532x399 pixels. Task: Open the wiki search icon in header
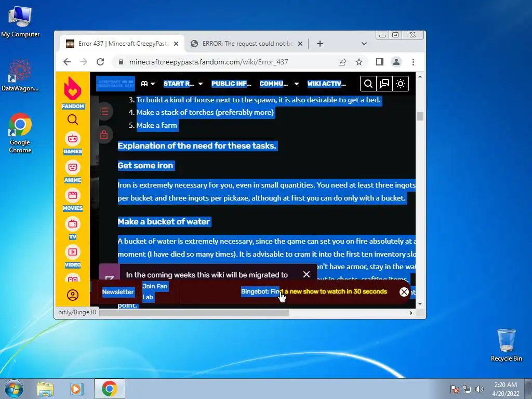pyautogui.click(x=368, y=84)
